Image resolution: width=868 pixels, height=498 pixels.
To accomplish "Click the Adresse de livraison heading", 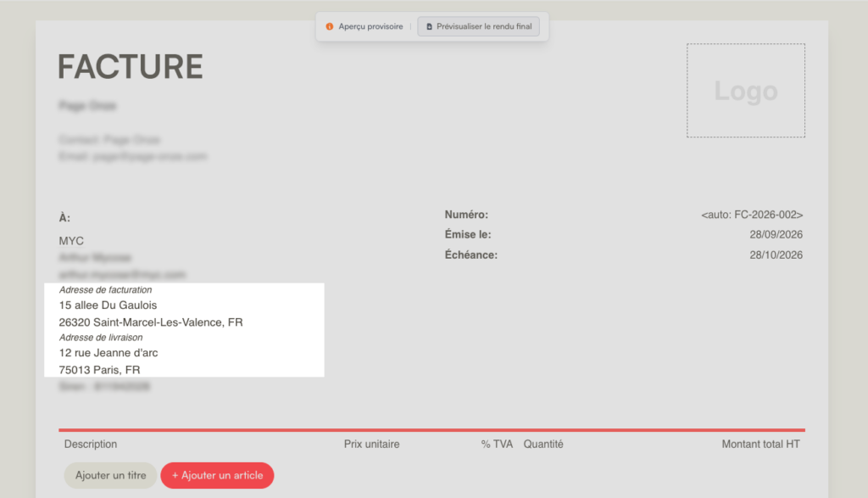I will click(101, 338).
